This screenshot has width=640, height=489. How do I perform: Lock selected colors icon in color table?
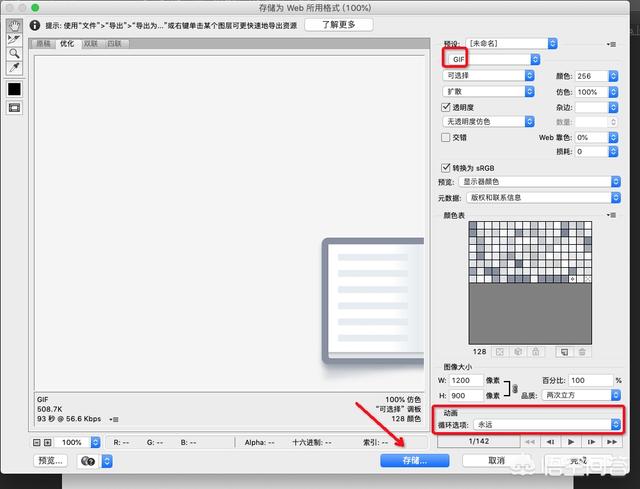(536, 352)
